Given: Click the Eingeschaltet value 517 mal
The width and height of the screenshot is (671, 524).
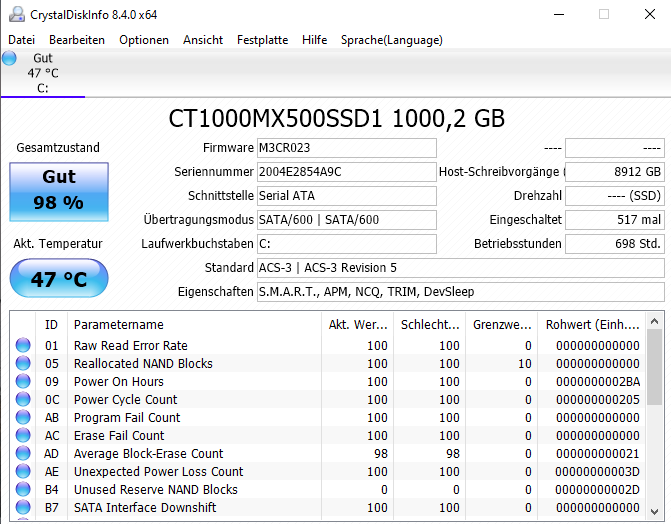Looking at the screenshot, I should click(615, 220).
